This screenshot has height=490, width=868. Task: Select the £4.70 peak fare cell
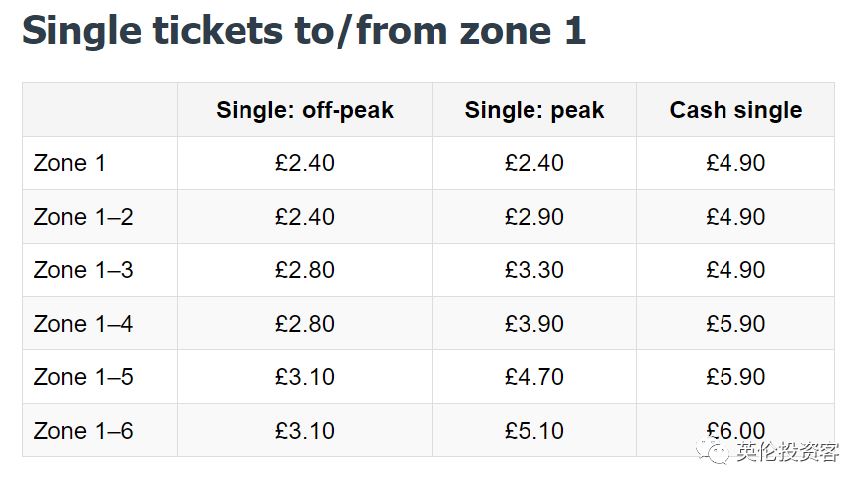point(534,377)
